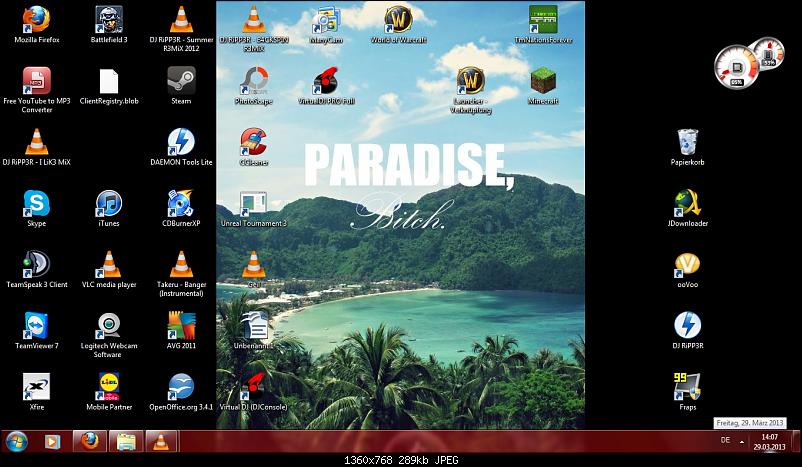Launch OpenOffice.org 3.4.1 icon

click(x=181, y=387)
